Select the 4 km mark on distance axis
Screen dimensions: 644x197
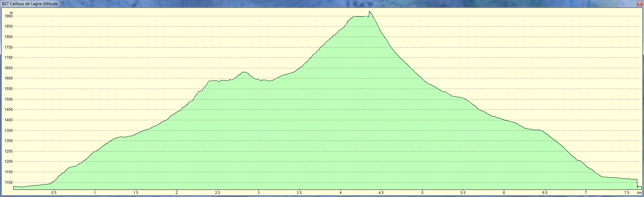point(341,193)
